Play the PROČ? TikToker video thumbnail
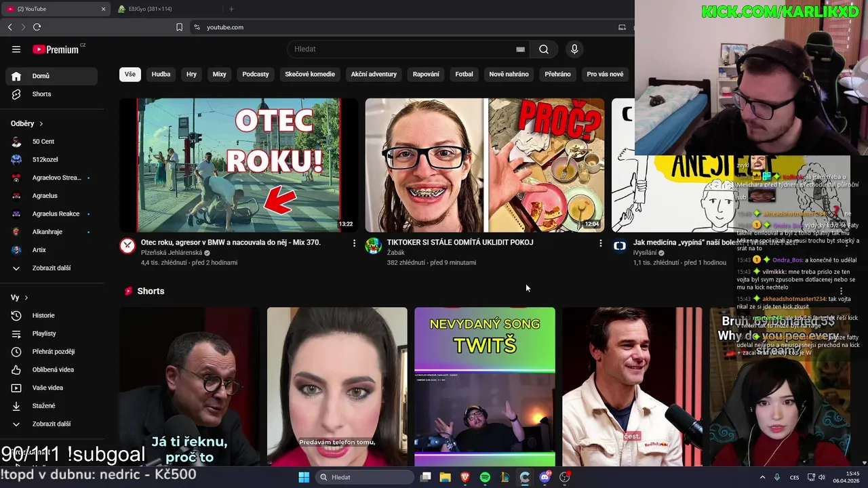 485,165
